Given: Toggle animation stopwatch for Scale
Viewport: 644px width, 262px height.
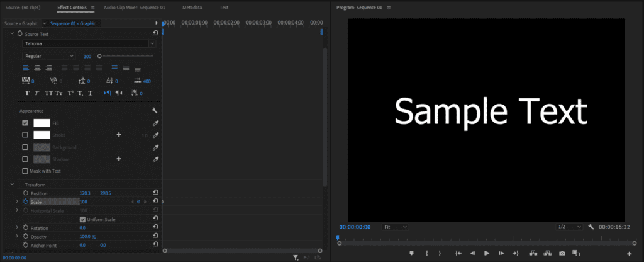Looking at the screenshot, I should pyautogui.click(x=25, y=202).
